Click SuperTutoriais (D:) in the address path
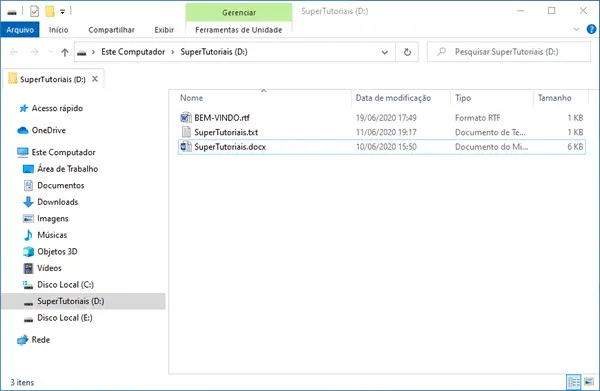This screenshot has height=391, width=600. click(x=214, y=52)
